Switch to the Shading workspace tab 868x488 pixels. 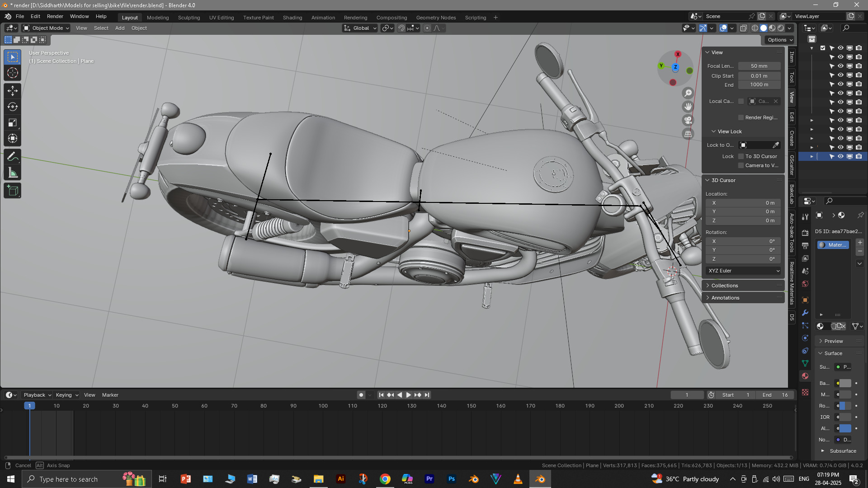coord(292,18)
